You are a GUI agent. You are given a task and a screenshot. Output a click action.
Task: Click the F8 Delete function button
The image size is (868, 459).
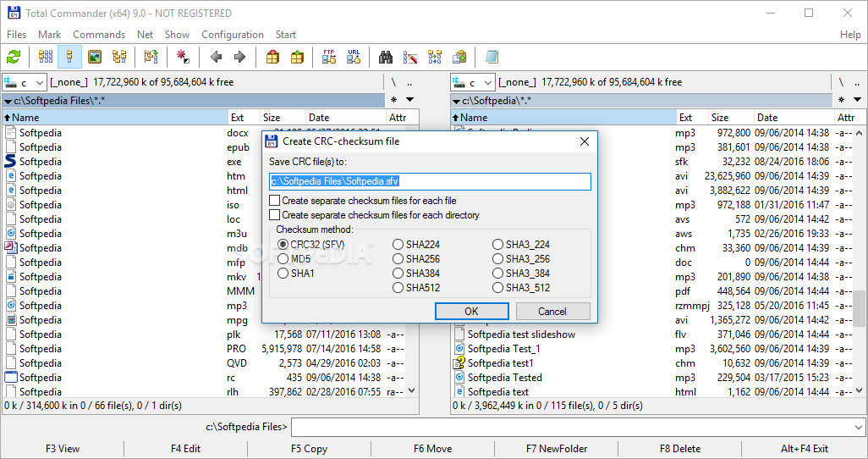tap(680, 449)
